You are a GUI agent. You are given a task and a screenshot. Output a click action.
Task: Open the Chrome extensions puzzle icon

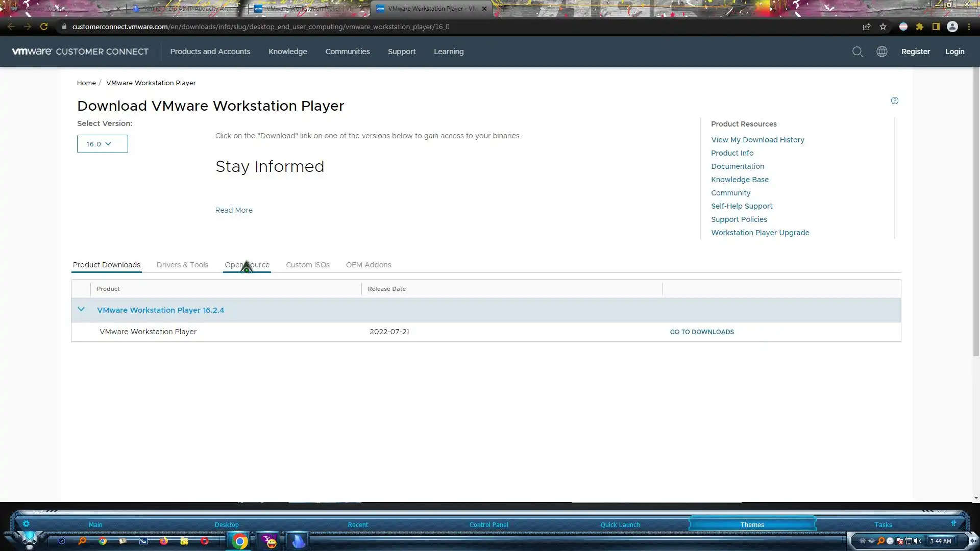pyautogui.click(x=919, y=27)
